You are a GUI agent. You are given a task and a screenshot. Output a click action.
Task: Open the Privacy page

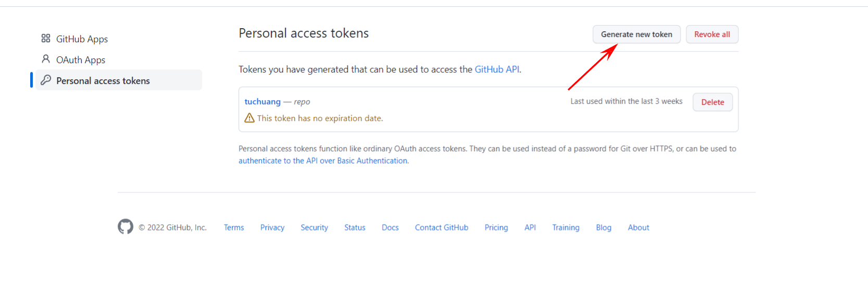pyautogui.click(x=272, y=227)
